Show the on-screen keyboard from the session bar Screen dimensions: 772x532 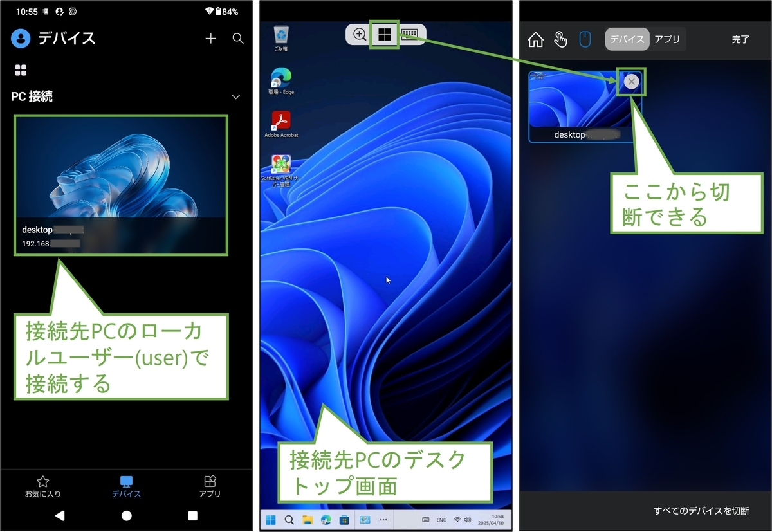point(410,35)
